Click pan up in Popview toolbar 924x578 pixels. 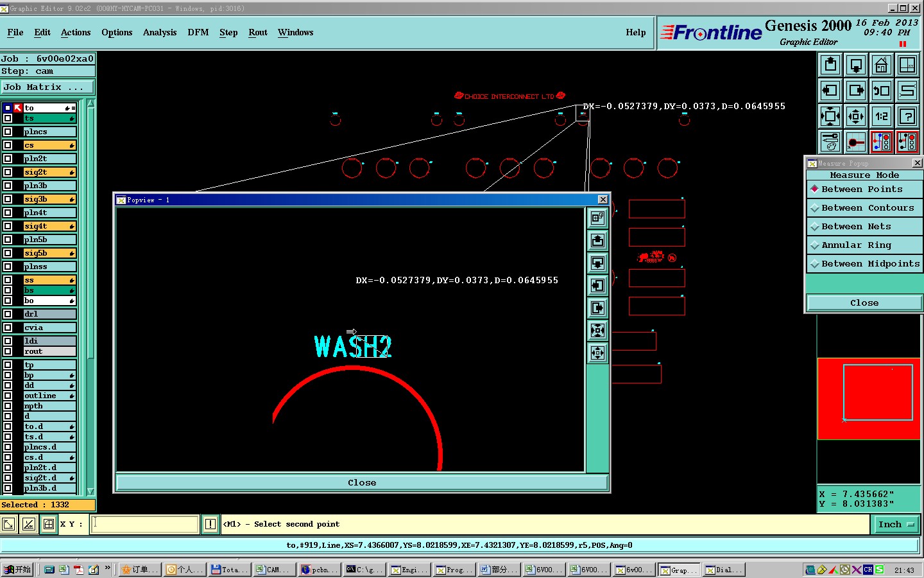(x=597, y=241)
